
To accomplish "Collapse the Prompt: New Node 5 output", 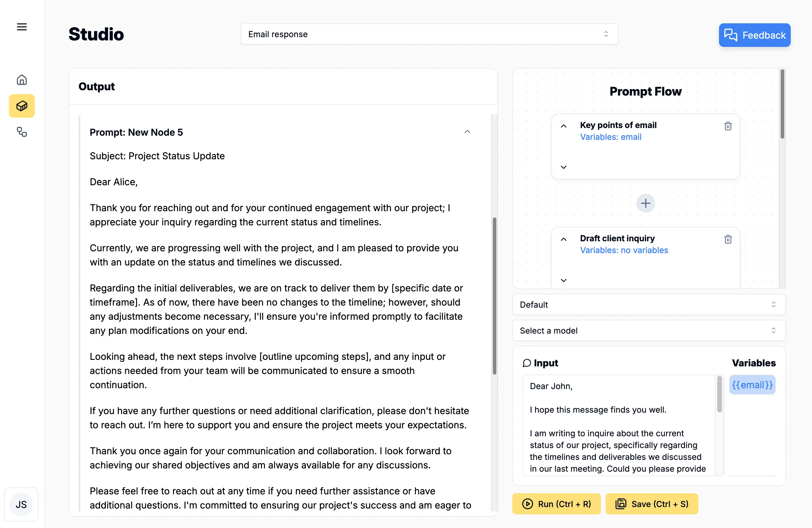I will tap(467, 132).
